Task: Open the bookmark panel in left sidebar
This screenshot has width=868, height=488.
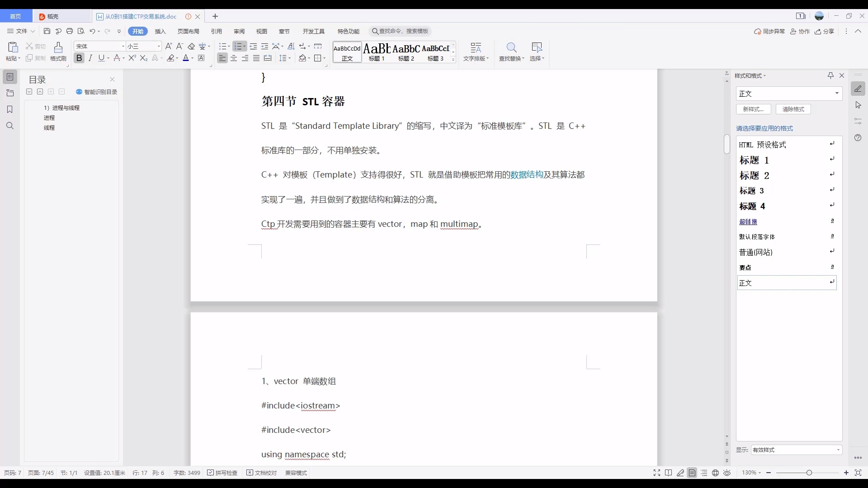Action: tap(10, 109)
